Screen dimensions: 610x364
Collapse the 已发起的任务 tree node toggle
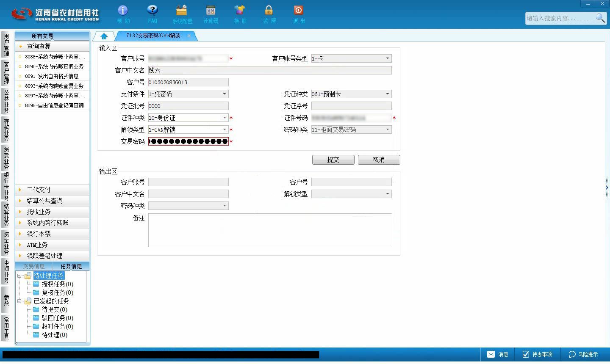(x=19, y=301)
